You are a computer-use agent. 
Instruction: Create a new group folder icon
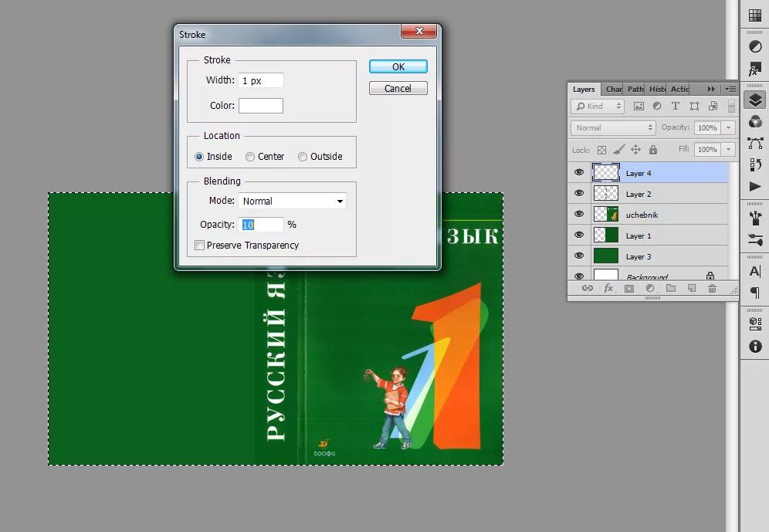point(670,288)
